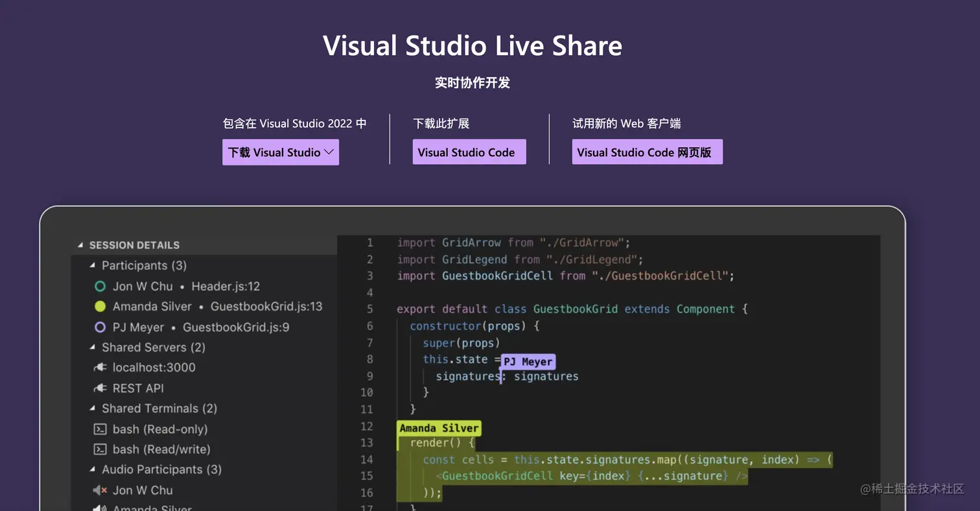Click the Visual Studio Code download button
980x511 pixels.
(469, 152)
